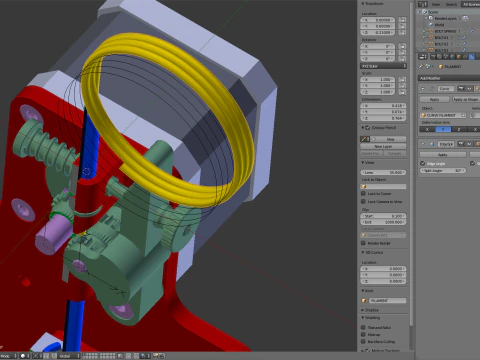Enable the Render Border checkbox
Image resolution: width=480 pixels, height=360 pixels.
[x=364, y=243]
